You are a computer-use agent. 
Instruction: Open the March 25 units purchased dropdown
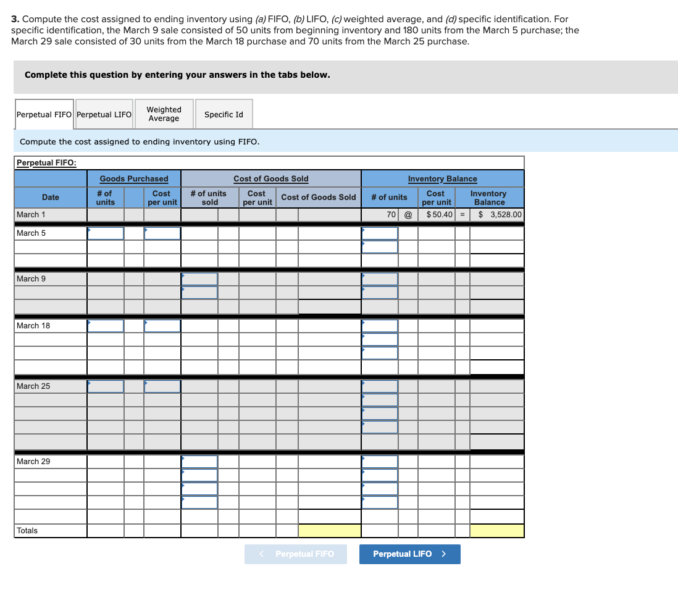106,385
